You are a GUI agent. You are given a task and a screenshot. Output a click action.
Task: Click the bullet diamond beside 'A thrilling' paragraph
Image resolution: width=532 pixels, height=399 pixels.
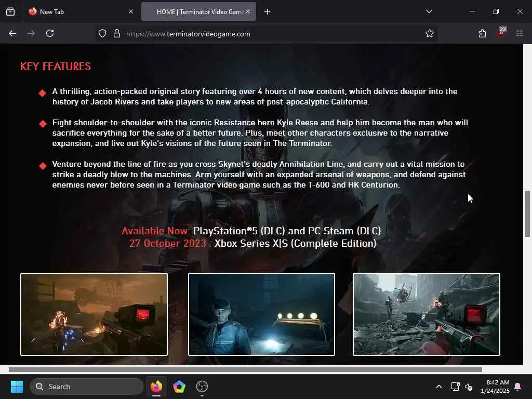point(43,93)
